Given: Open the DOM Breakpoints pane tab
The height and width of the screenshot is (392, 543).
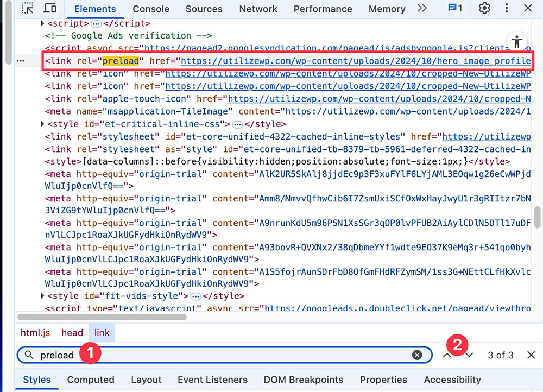Looking at the screenshot, I should click(304, 380).
